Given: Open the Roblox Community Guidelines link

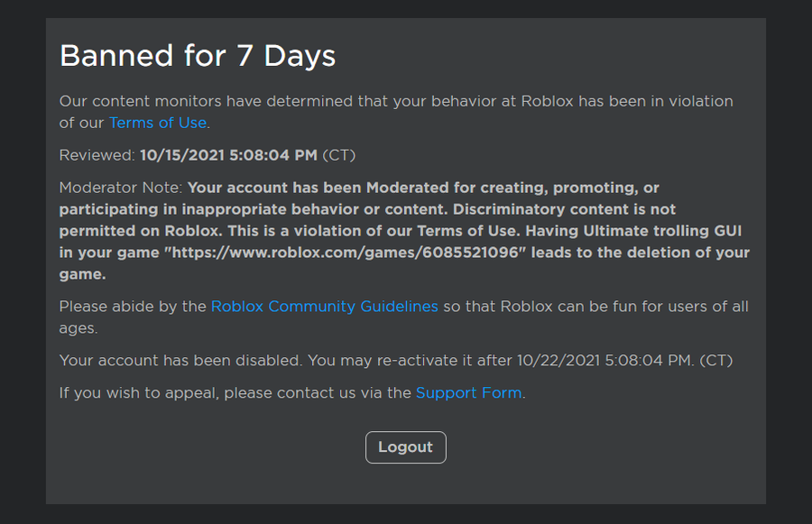Looking at the screenshot, I should (324, 307).
